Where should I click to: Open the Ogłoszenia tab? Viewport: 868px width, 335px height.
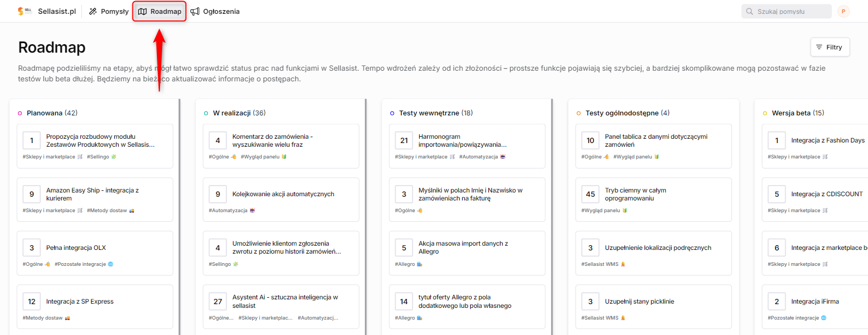(x=215, y=11)
